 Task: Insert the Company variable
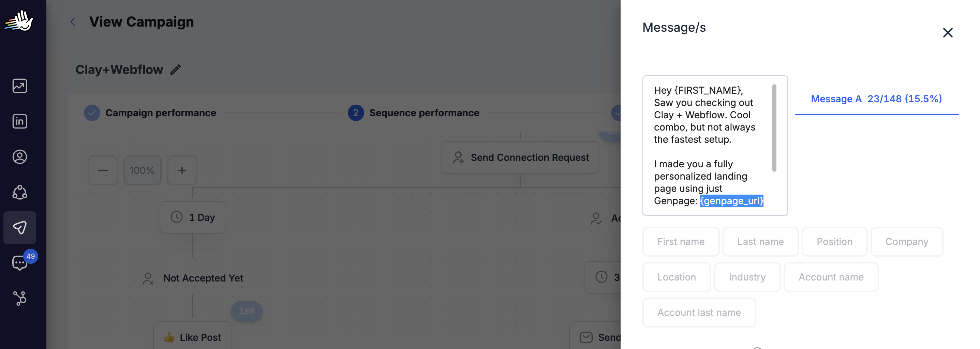click(907, 242)
